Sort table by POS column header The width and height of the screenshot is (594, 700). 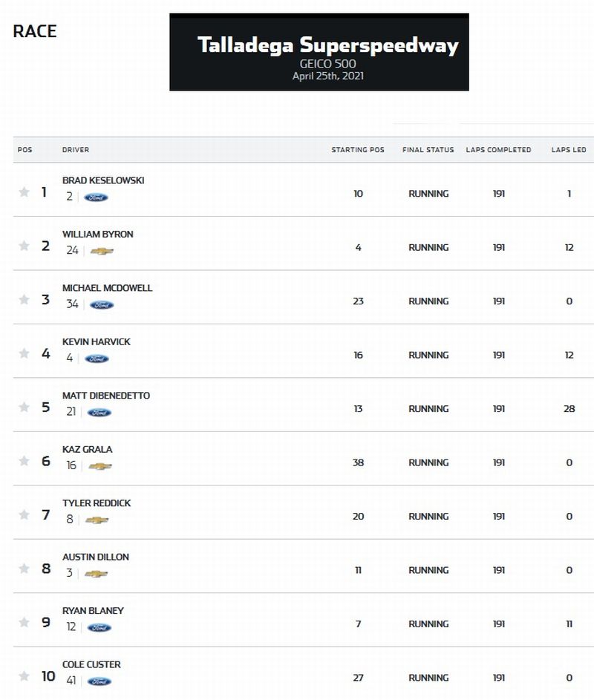coord(25,150)
